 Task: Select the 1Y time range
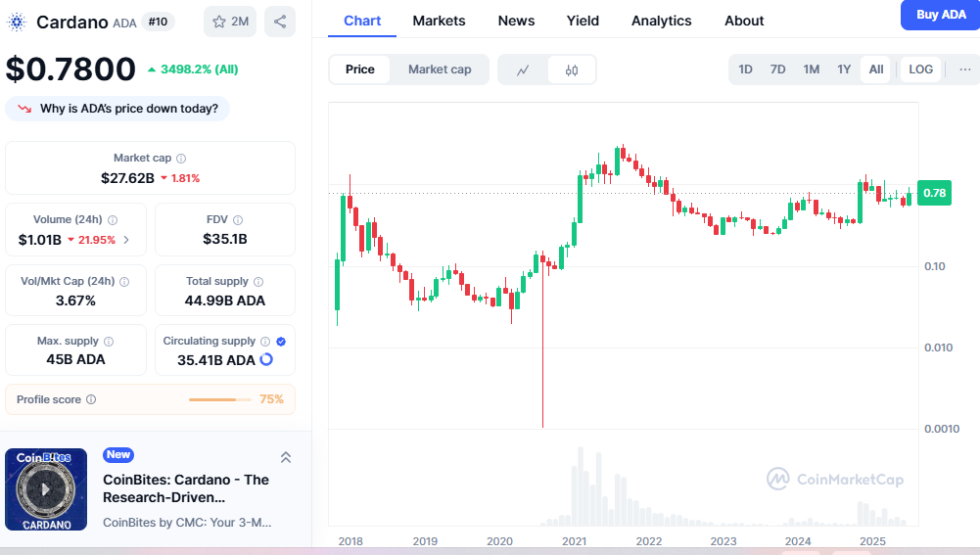coord(844,69)
